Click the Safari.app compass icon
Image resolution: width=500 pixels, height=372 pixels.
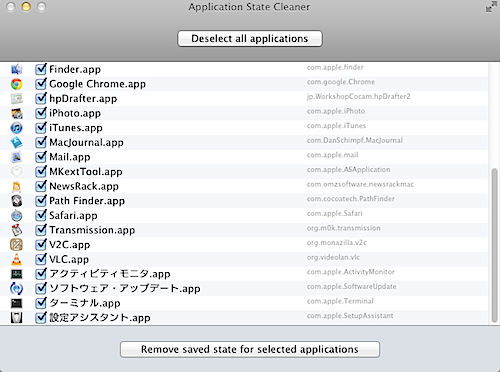click(x=16, y=216)
